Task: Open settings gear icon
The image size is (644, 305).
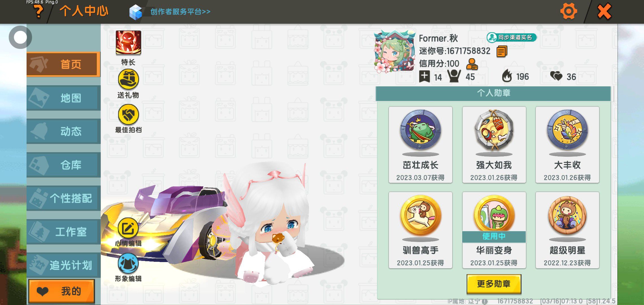Action: coord(568,11)
